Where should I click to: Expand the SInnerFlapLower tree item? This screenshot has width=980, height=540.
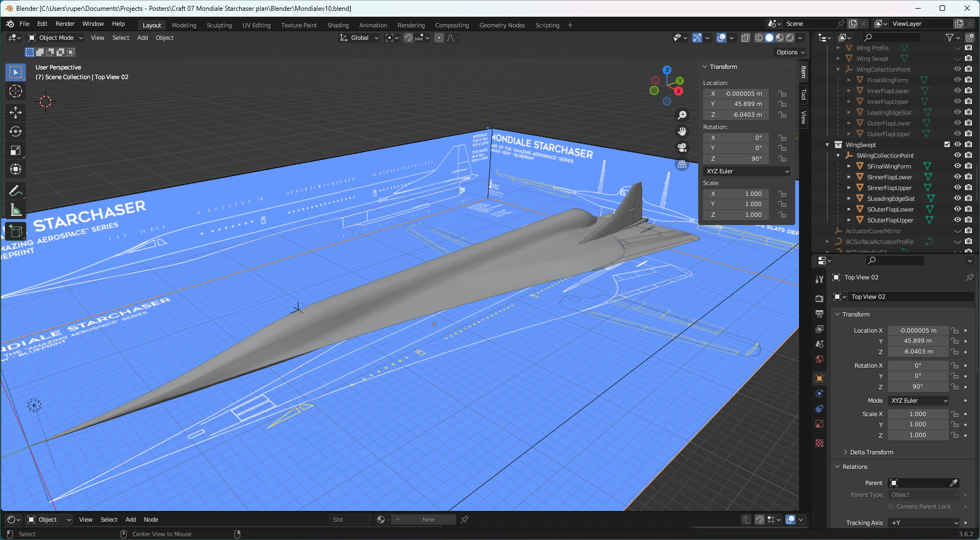point(849,177)
